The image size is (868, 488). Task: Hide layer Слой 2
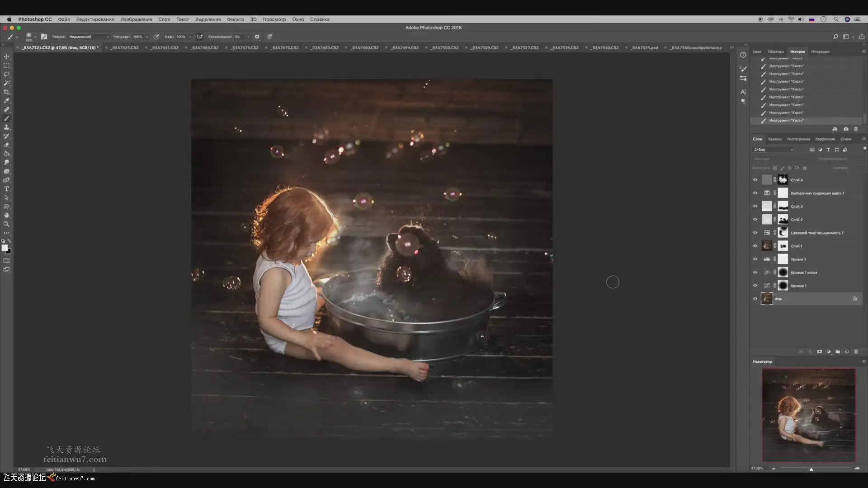click(755, 220)
